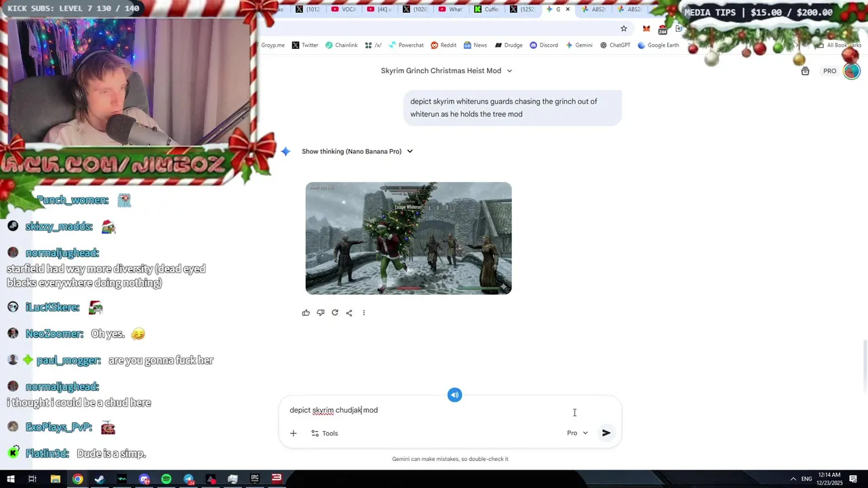868x488 pixels.
Task: Open the extension with 244 badge
Action: pyautogui.click(x=663, y=29)
